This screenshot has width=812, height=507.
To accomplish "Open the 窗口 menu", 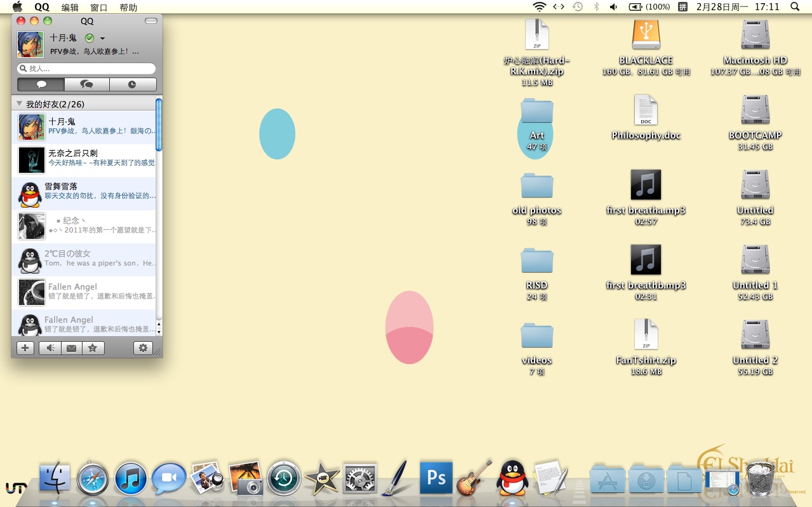I will pos(99,7).
